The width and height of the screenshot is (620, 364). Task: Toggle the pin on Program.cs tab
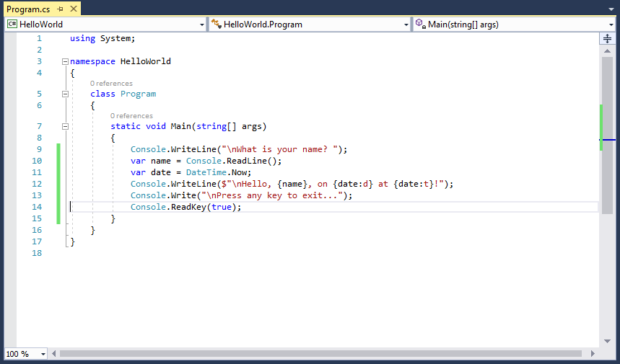60,9
